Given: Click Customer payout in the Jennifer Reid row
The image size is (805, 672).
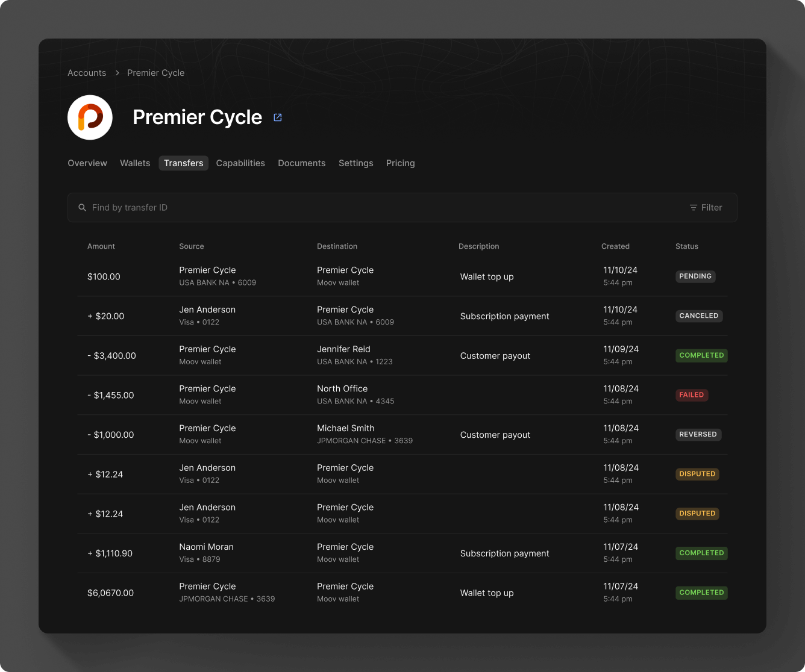Looking at the screenshot, I should tap(495, 356).
